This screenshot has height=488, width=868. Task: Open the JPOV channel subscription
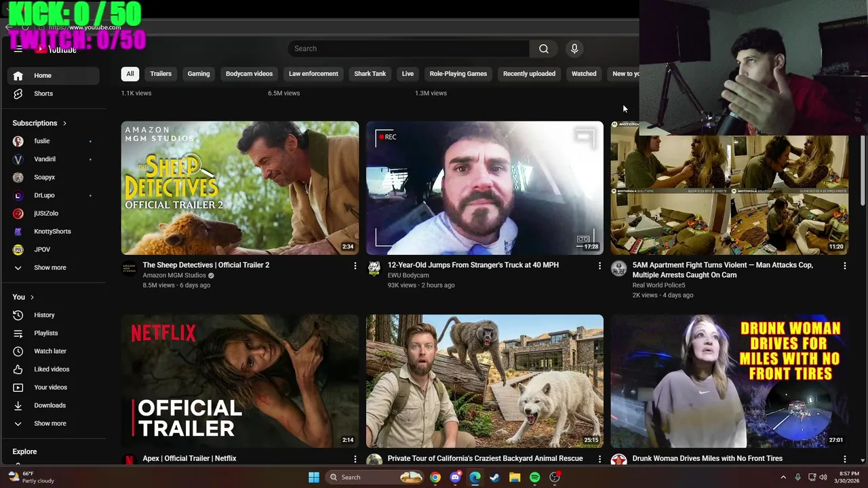click(x=54, y=249)
